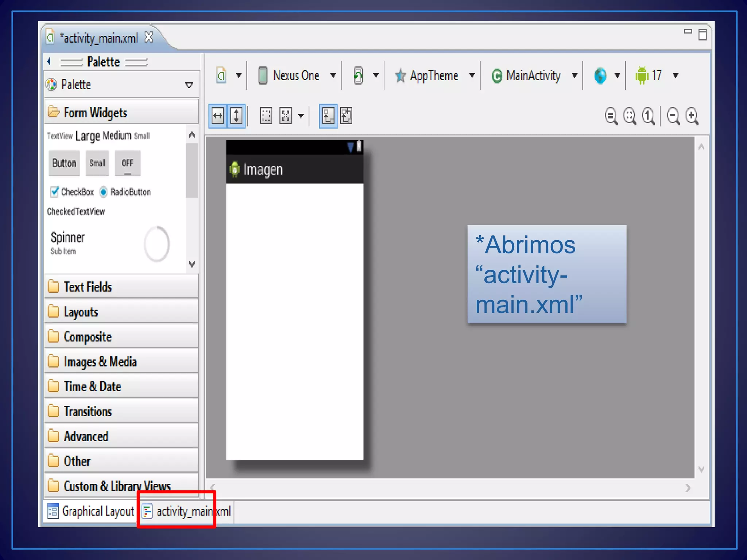747x560 pixels.
Task: Expand the Other folder
Action: (121, 461)
